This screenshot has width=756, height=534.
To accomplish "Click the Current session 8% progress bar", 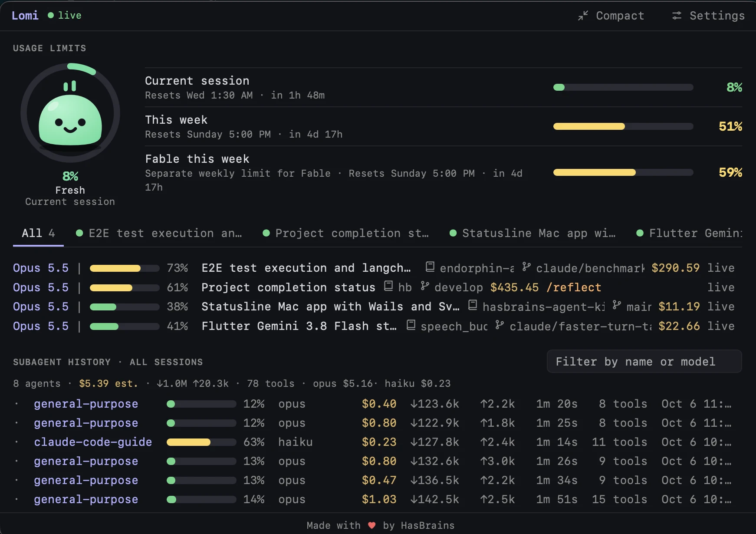I will click(623, 87).
